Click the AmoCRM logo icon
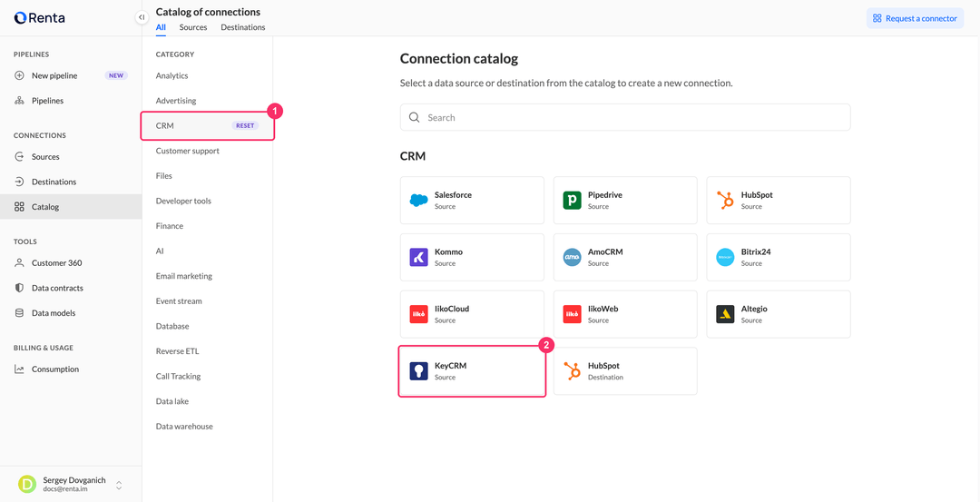This screenshot has height=502, width=980. (x=572, y=257)
